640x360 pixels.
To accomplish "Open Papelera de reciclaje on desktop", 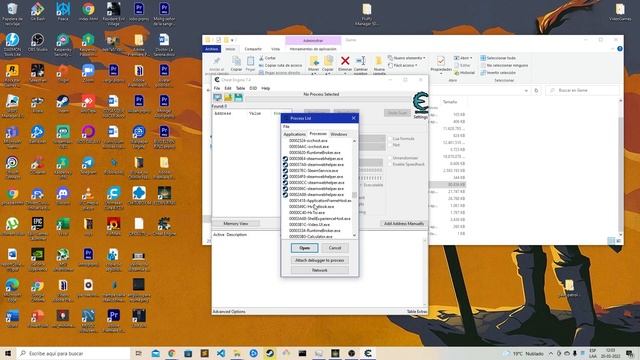I will click(12, 14).
